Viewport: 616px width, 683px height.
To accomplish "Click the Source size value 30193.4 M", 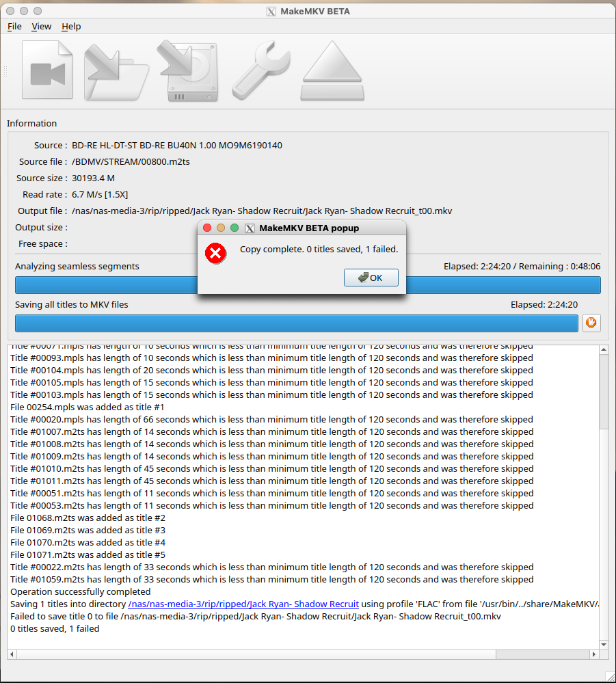I will 93,178.
